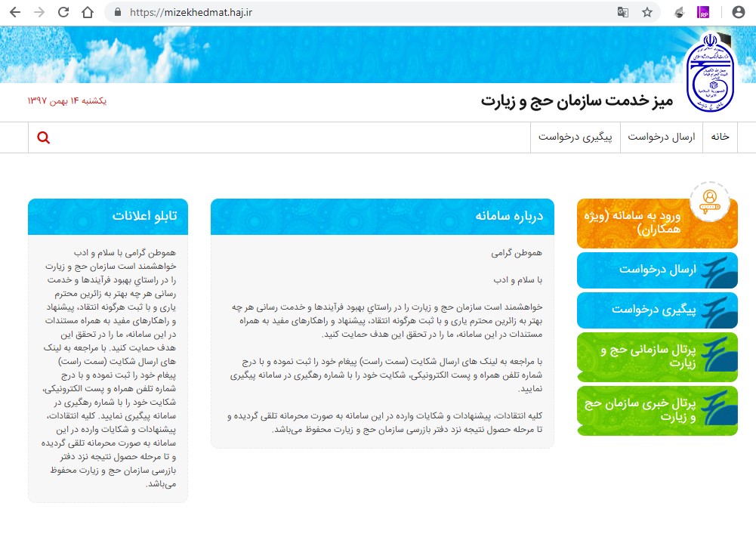Image resolution: width=756 pixels, height=540 pixels.
Task: Click the address bar URL field
Action: [340, 12]
